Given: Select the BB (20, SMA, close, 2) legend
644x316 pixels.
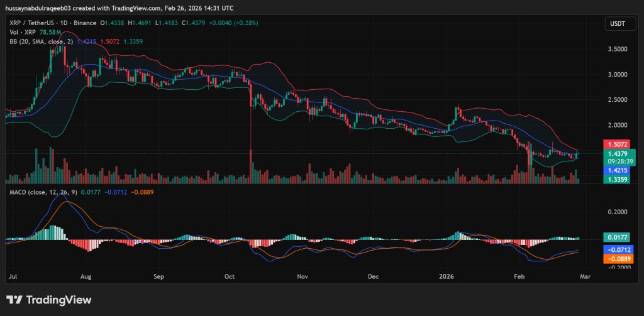Looking at the screenshot, I should [40, 41].
